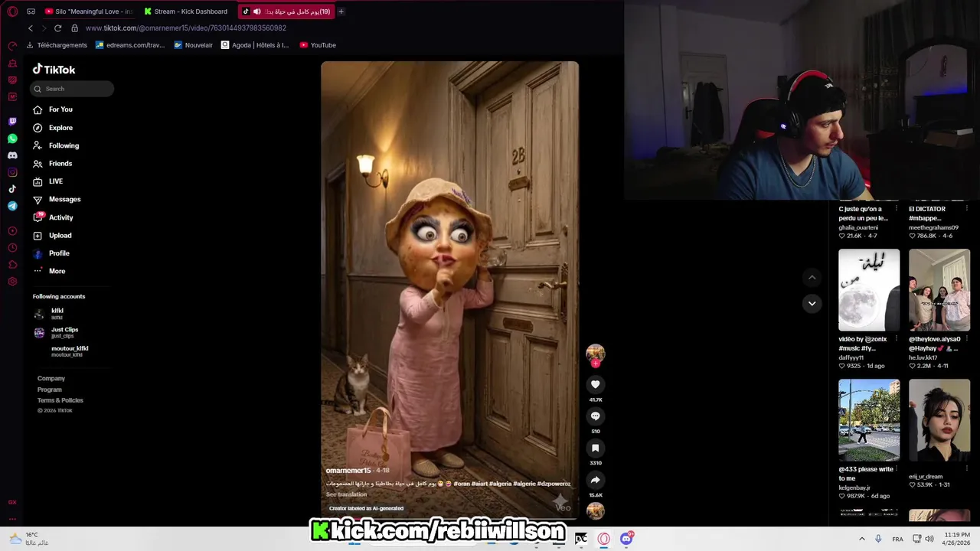Open Telegram in Opera sidebar

[12, 206]
